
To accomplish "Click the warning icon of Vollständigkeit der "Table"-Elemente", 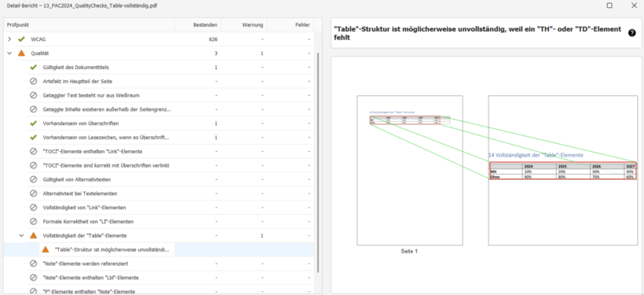I will click(34, 236).
